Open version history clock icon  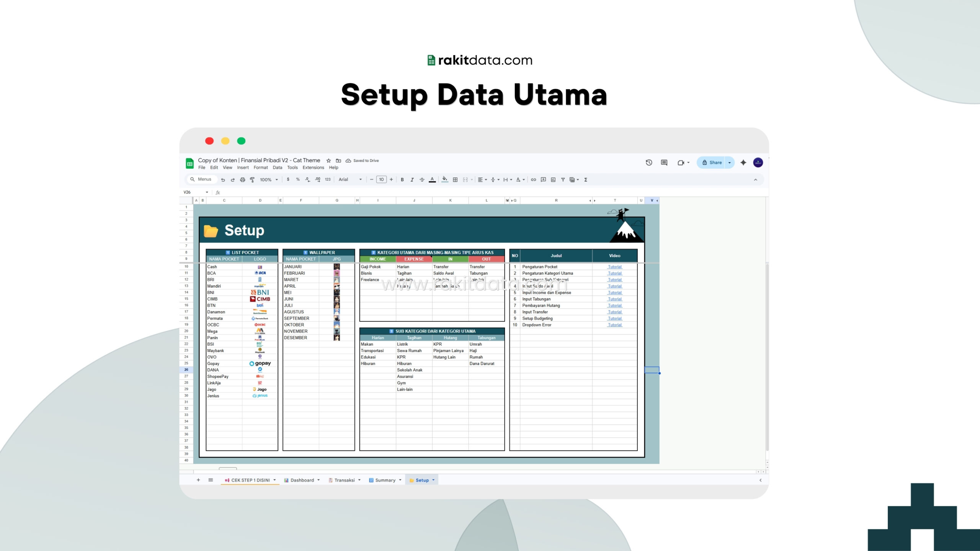[649, 163]
